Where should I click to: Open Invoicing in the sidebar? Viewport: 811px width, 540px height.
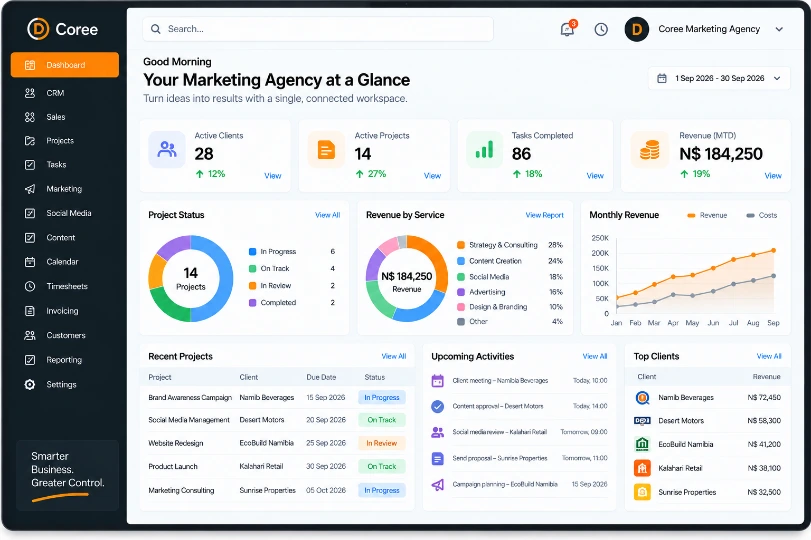click(x=65, y=311)
